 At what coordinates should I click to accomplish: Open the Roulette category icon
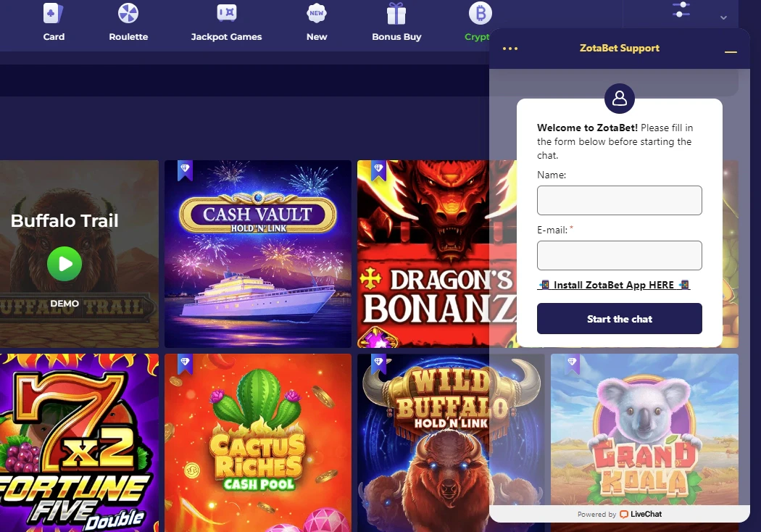[x=128, y=13]
